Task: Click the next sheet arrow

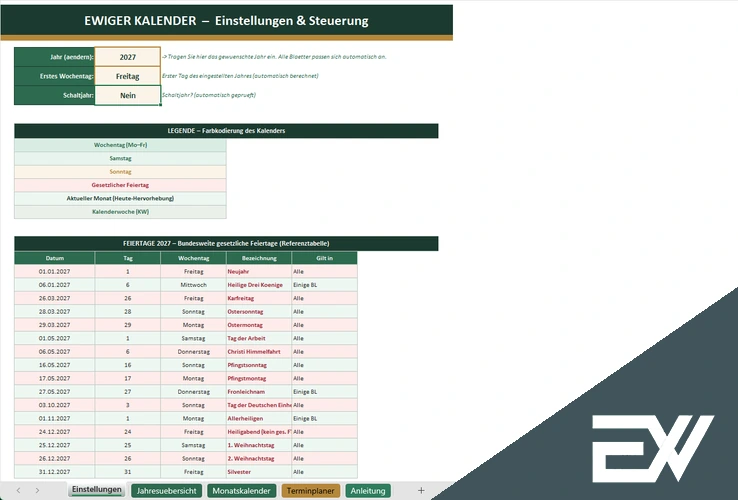Action: pyautogui.click(x=37, y=491)
